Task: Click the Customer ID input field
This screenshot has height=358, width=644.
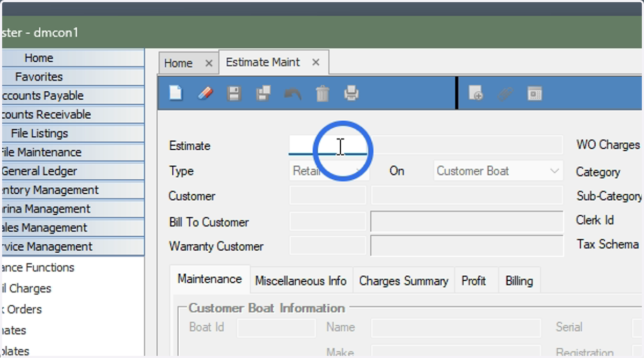Action: (328, 196)
